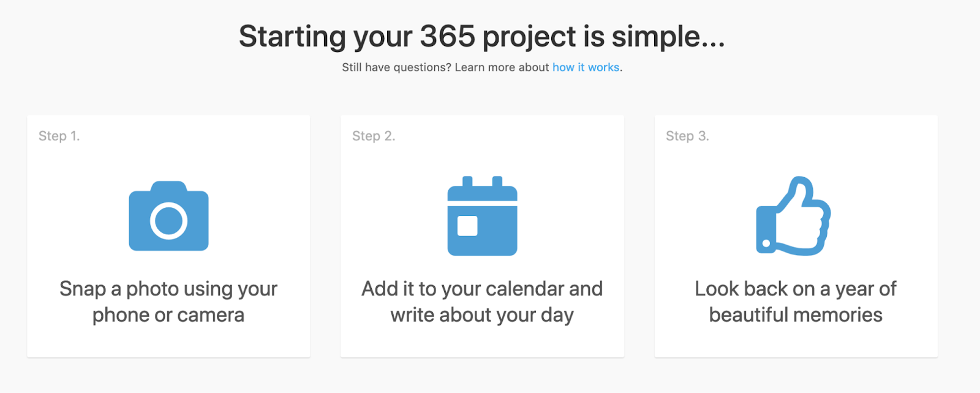Select 'Add it to your calendar' description text
Viewport: 980px width, 393px height.
tap(482, 289)
